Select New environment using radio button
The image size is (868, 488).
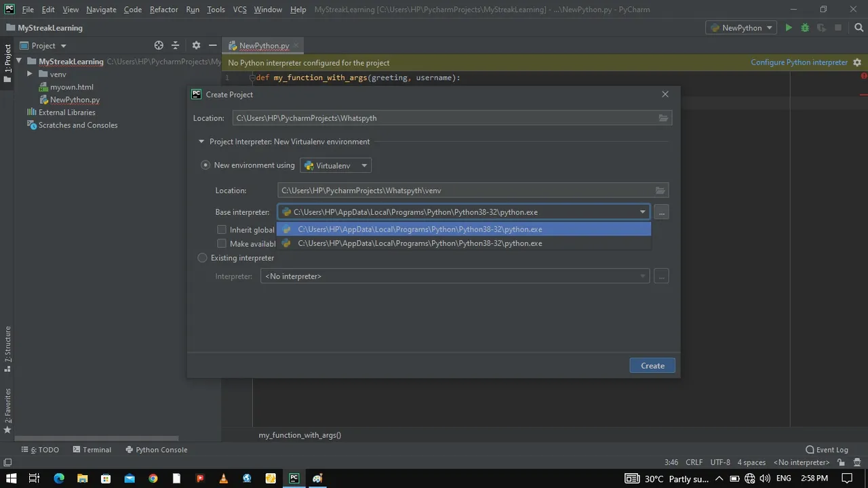coord(205,165)
